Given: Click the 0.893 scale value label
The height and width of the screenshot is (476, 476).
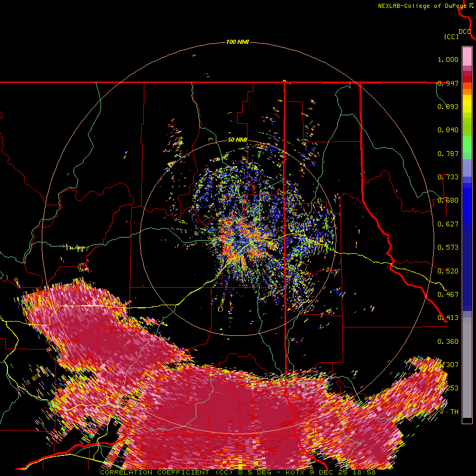Looking at the screenshot, I should [x=448, y=106].
